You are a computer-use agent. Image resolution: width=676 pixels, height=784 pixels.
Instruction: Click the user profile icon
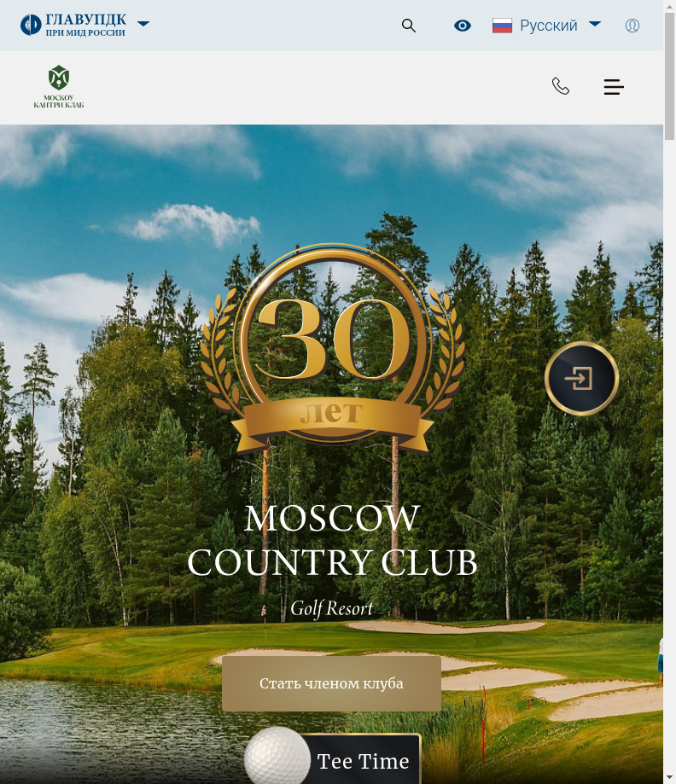(x=632, y=26)
